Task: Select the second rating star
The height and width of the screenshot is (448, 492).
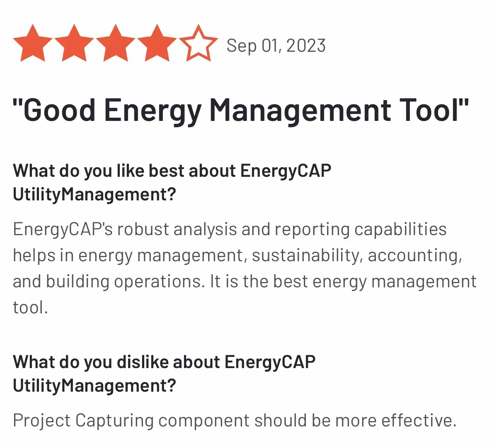Action: point(74,43)
